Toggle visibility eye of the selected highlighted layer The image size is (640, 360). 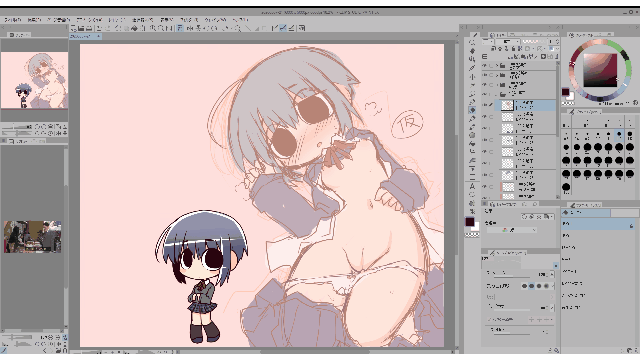[x=484, y=105]
